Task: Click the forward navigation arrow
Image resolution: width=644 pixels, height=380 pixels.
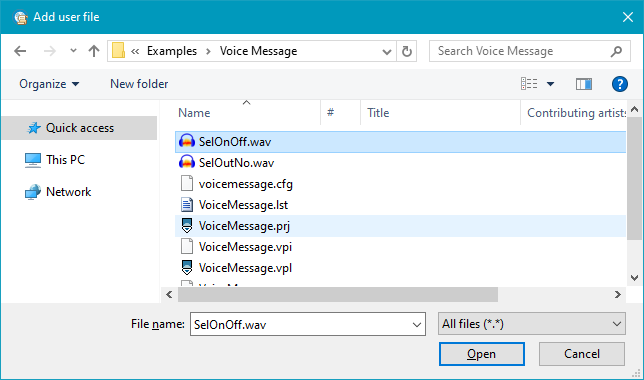Action: (x=50, y=51)
